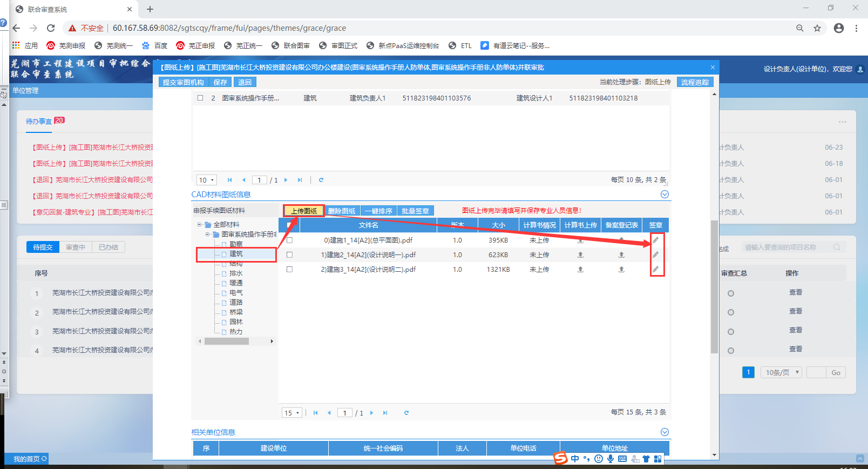868x469 pixels.
Task: Click 计算书上传 upload icon for 建施2 row
Action: (x=580, y=255)
